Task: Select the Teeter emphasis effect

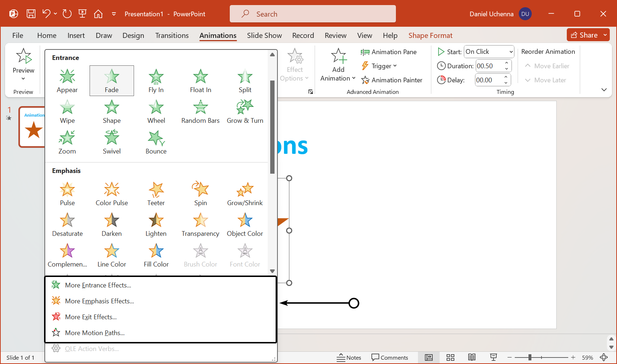Action: point(156,194)
